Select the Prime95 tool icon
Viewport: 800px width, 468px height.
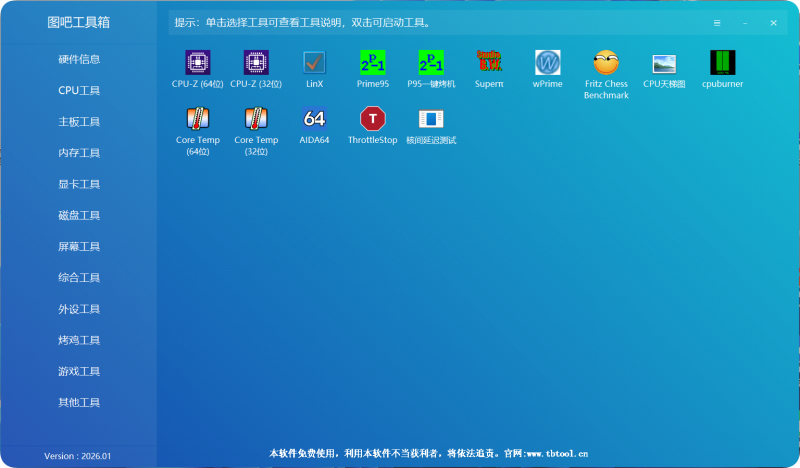(x=373, y=63)
